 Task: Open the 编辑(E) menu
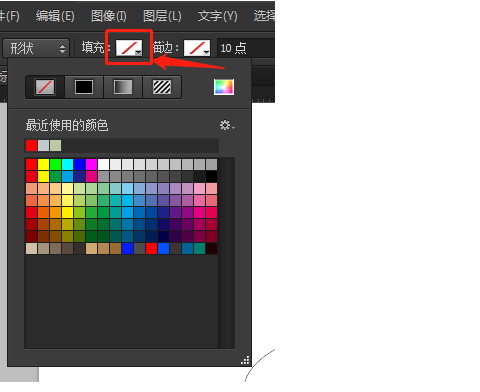click(55, 16)
